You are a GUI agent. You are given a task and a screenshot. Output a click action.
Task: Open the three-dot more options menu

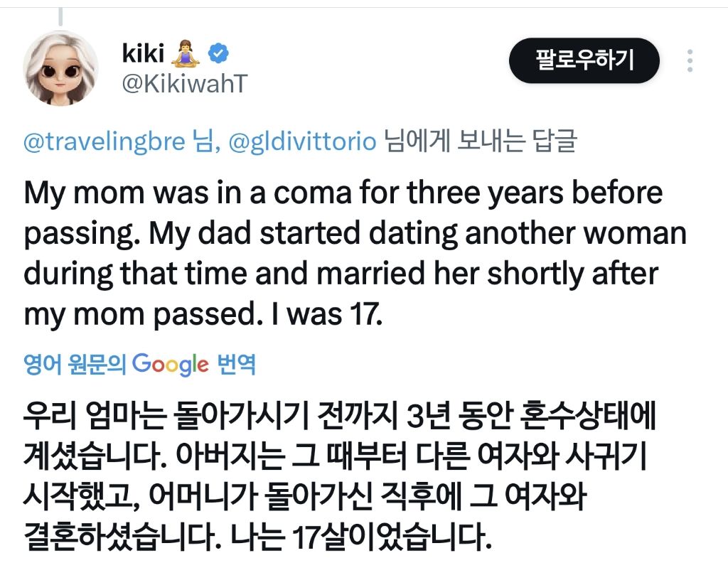click(x=690, y=61)
